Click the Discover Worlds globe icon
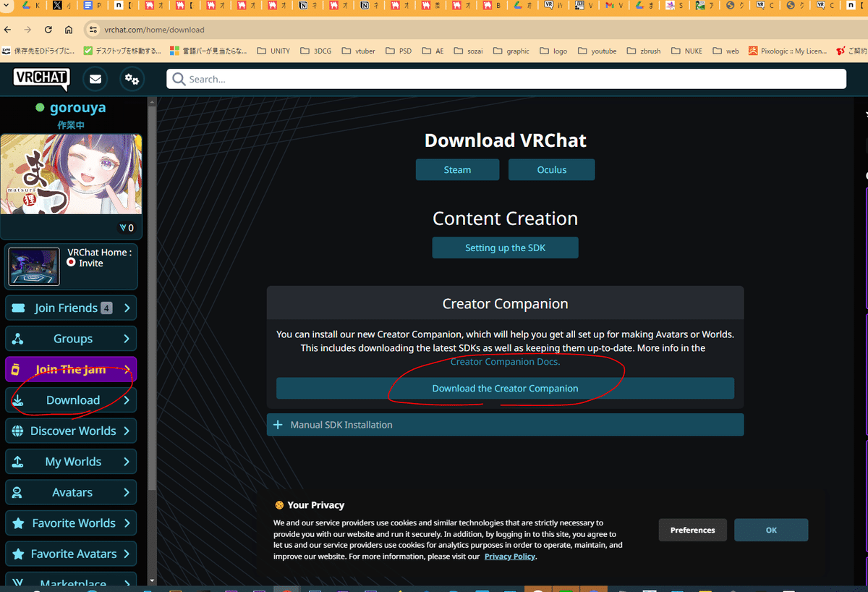The image size is (868, 592). point(18,431)
